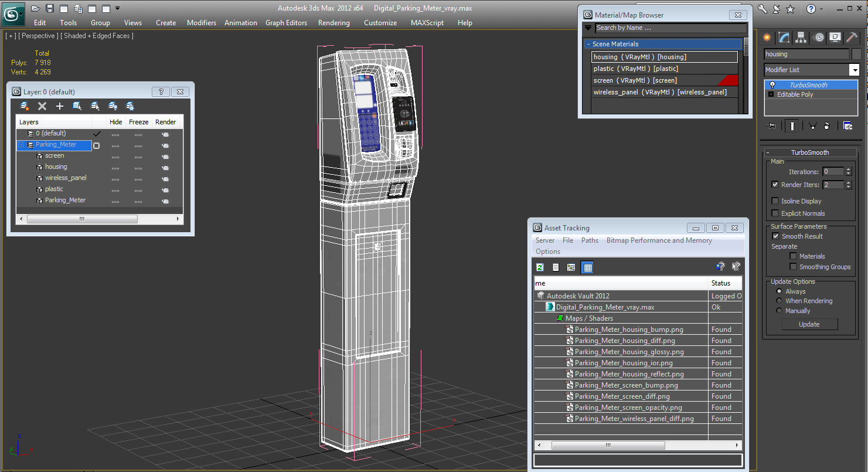This screenshot has height=472, width=868.
Task: Expand Editable Poly sub-object plus icon
Action: [x=771, y=94]
